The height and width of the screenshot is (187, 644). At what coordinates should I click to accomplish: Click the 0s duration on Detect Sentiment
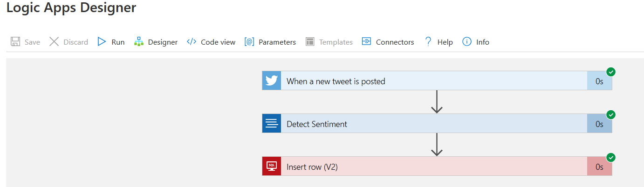pyautogui.click(x=599, y=124)
